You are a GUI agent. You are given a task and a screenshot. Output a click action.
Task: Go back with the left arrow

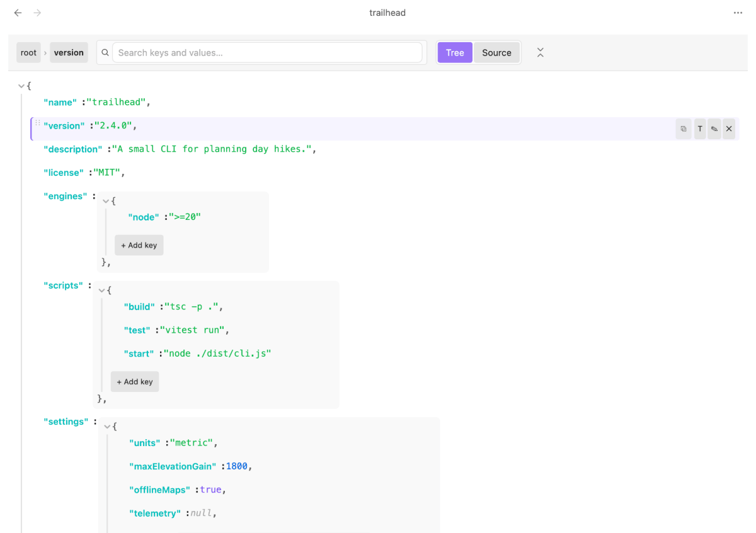pos(18,13)
